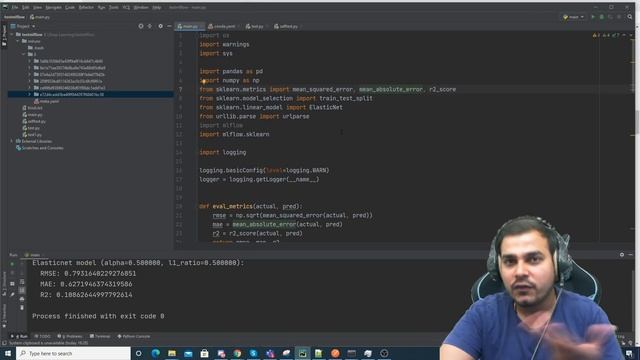Click 'Process finished with exit code 0' text
Image resolution: width=640 pixels, height=360 pixels.
click(x=98, y=316)
